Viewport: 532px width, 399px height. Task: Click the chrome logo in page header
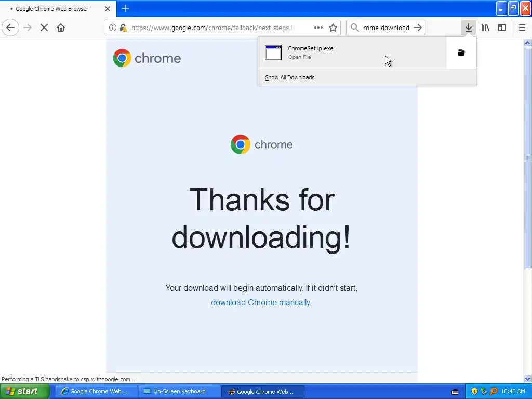pyautogui.click(x=147, y=58)
